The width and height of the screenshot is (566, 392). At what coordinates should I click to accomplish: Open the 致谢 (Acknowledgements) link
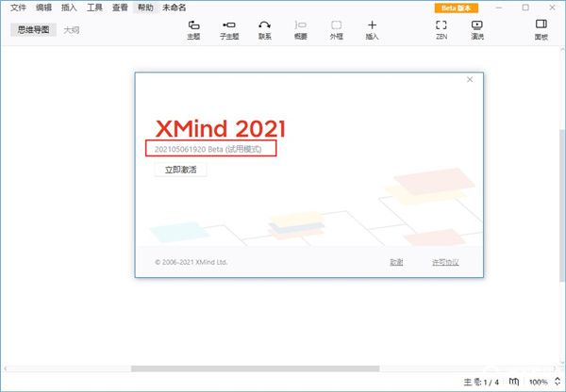click(x=396, y=262)
